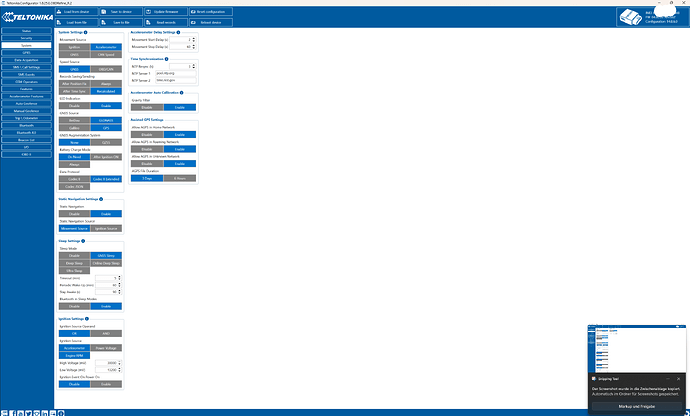The image size is (690, 416).
Task: Click Load from device
Action: click(77, 12)
